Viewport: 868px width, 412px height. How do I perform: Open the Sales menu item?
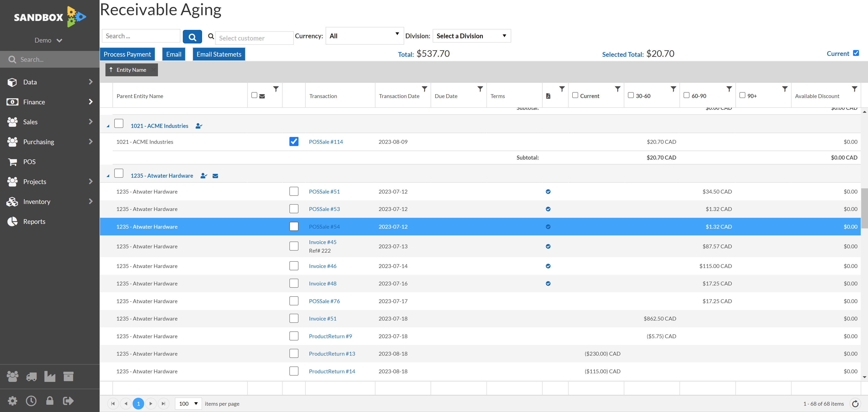pos(50,122)
